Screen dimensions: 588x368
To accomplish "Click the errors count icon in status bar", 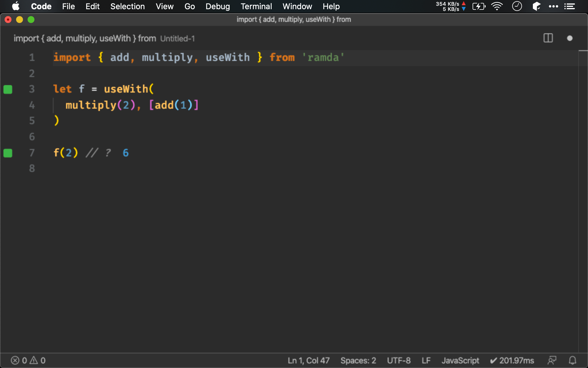I will click(x=15, y=360).
